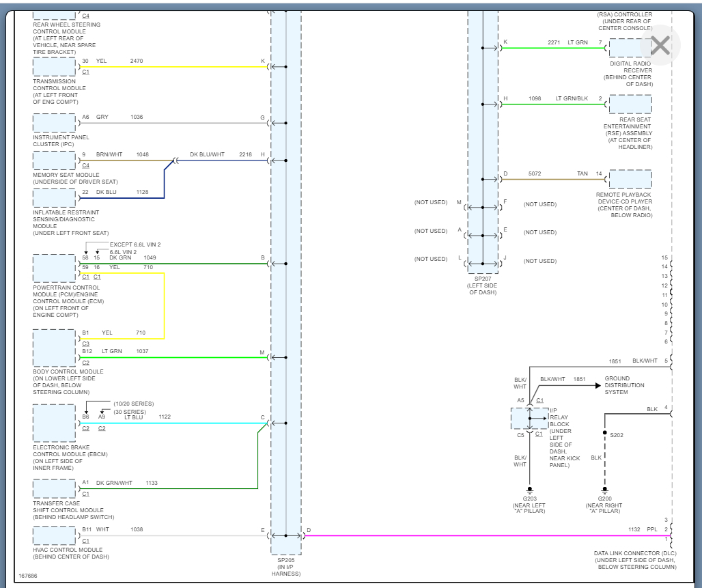Close the wiring diagram with the X button
Screen dimensions: 702x588
660,45
